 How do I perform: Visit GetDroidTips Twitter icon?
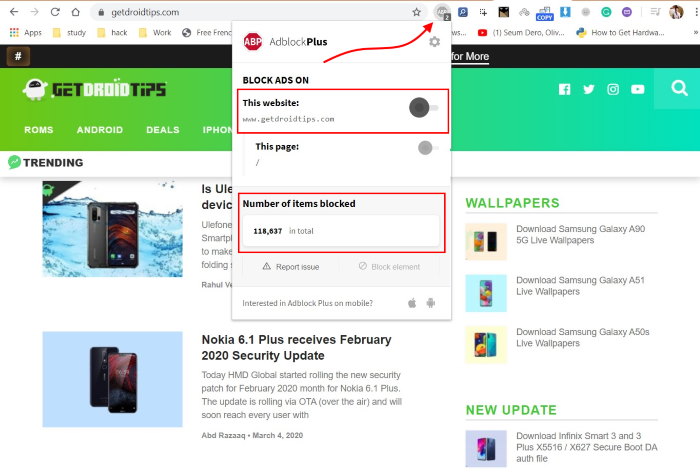pos(589,89)
